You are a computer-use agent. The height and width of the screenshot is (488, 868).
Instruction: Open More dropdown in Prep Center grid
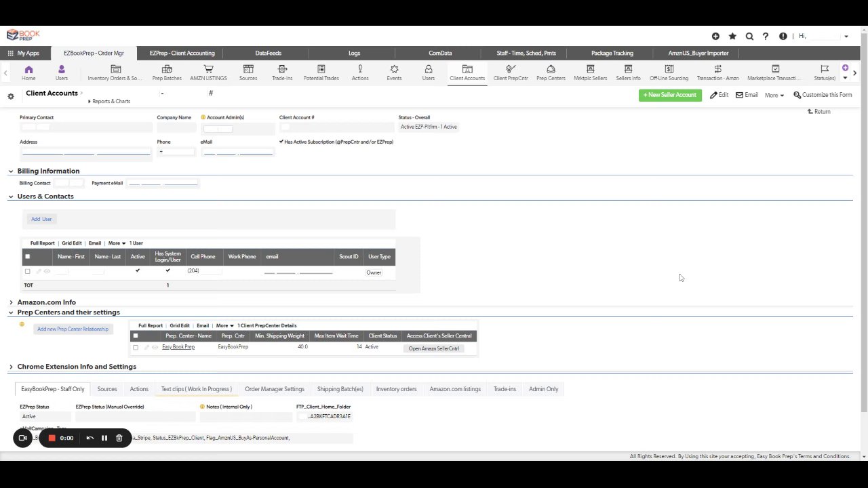pyautogui.click(x=224, y=325)
